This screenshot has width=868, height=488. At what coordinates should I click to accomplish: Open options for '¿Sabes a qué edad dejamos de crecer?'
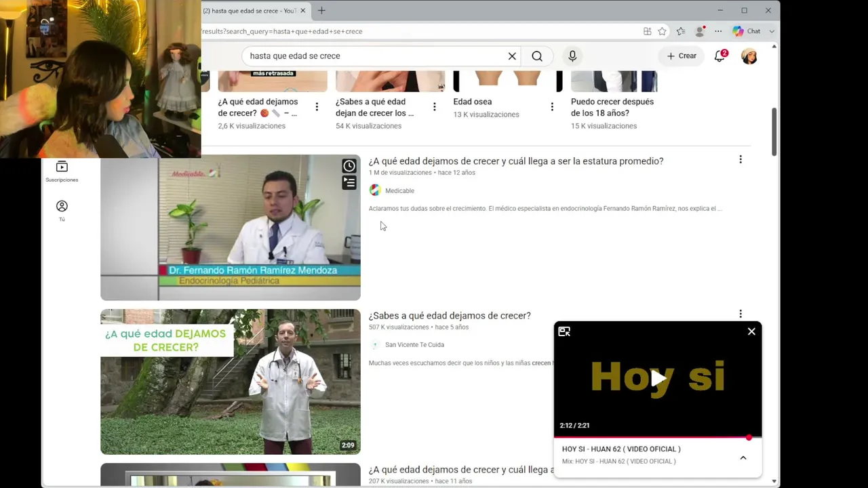point(741,314)
